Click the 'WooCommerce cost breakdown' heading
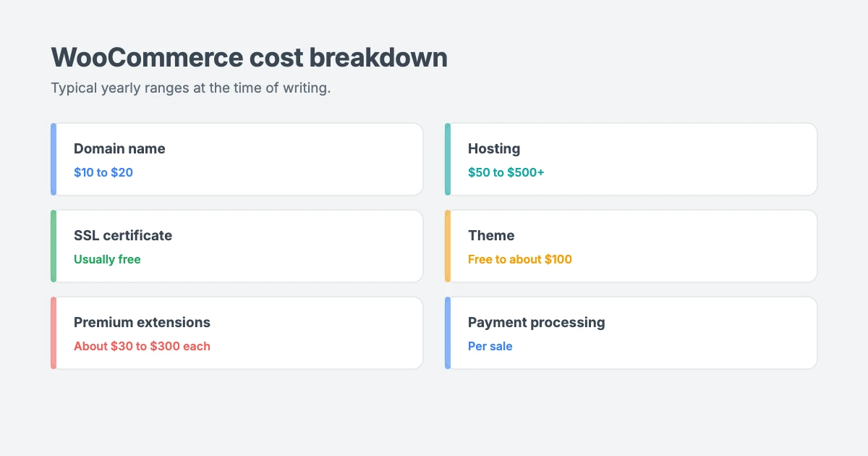This screenshot has height=456, width=868. click(250, 58)
